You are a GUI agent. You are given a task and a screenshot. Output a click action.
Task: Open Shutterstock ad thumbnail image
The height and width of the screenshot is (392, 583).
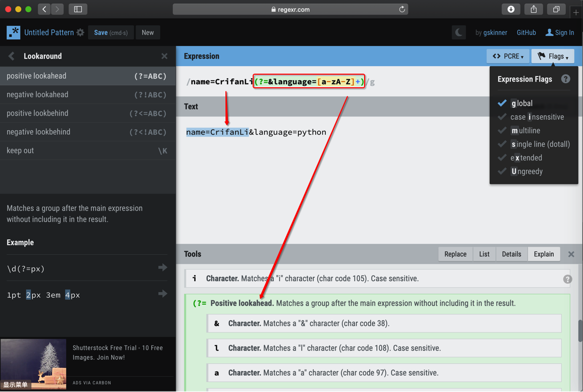click(33, 364)
